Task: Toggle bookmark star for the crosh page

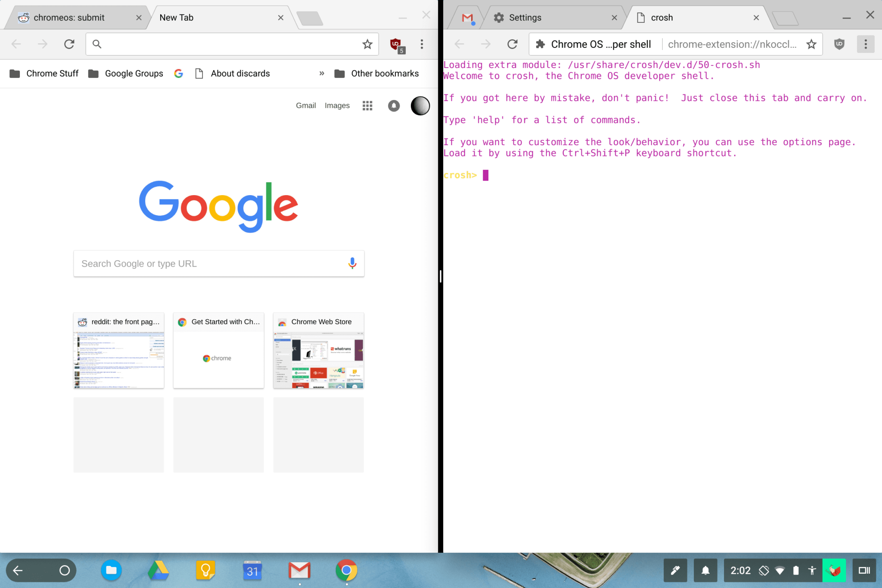Action: 811,44
